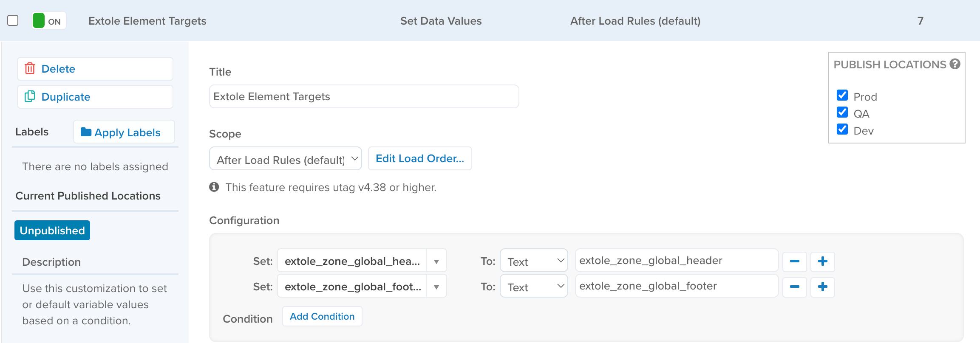Screen dimensions: 980x343
Task: Click Edit Load Order...
Action: (x=420, y=158)
